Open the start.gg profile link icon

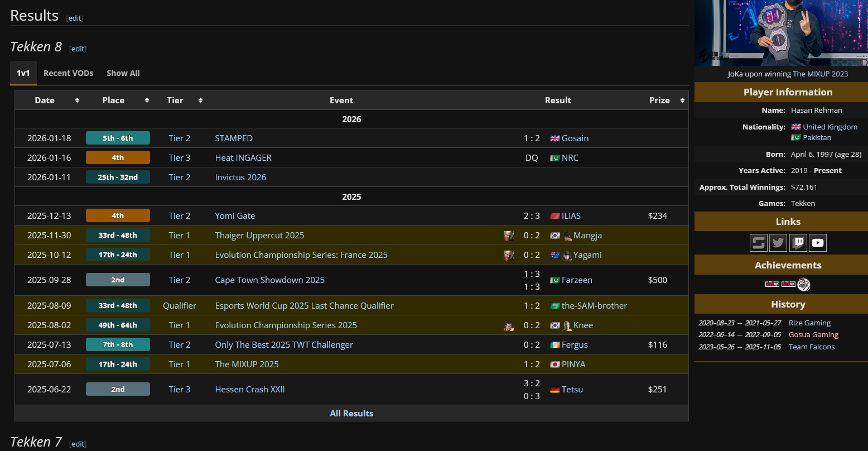(759, 243)
